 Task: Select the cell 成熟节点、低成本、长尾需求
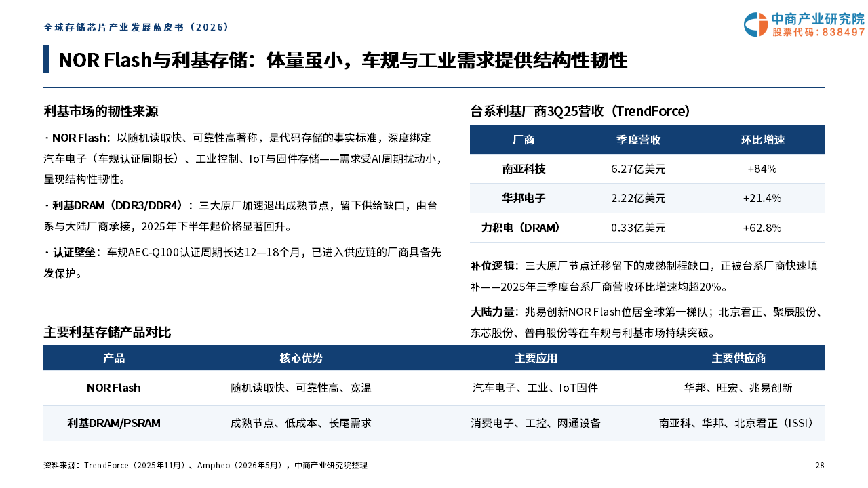(301, 423)
